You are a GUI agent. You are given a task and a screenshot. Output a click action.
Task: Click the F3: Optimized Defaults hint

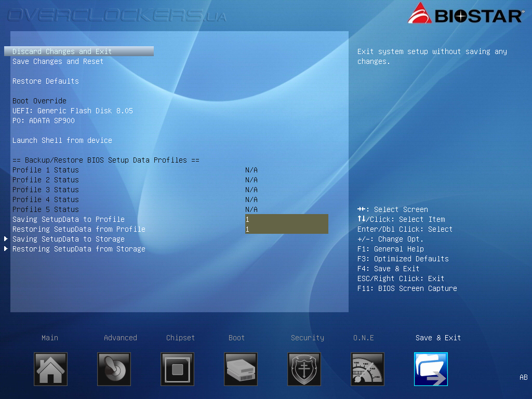[x=403, y=259]
